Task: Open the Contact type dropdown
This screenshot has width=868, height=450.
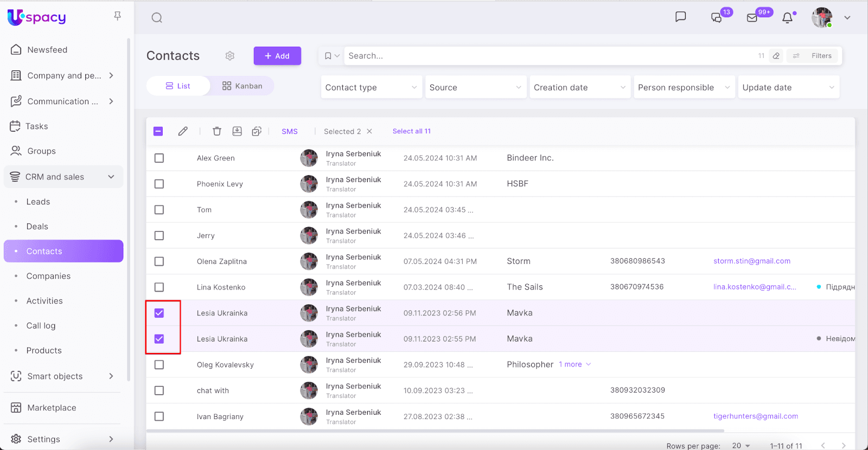Action: pos(371,87)
